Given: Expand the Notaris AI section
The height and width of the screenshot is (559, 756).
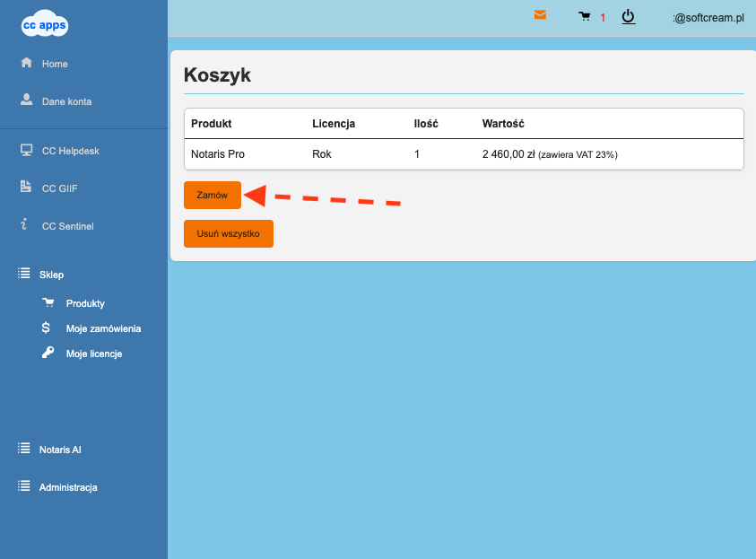Looking at the screenshot, I should (59, 450).
